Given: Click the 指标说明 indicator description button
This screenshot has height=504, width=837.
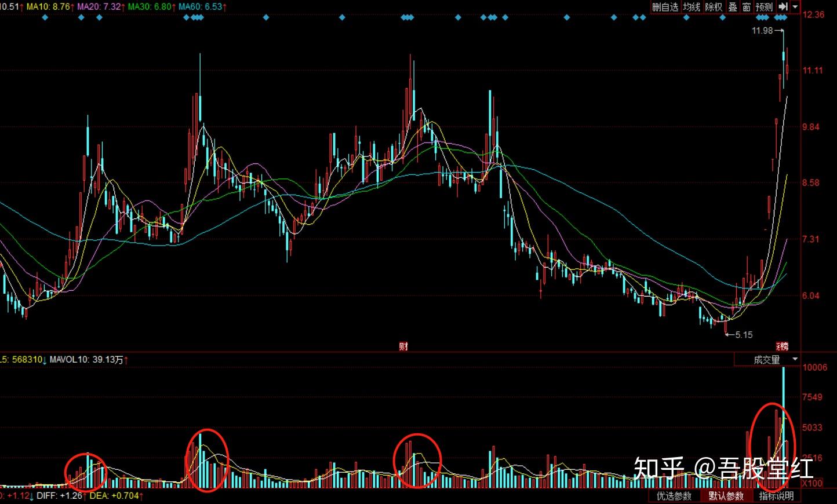Looking at the screenshot, I should (x=776, y=496).
